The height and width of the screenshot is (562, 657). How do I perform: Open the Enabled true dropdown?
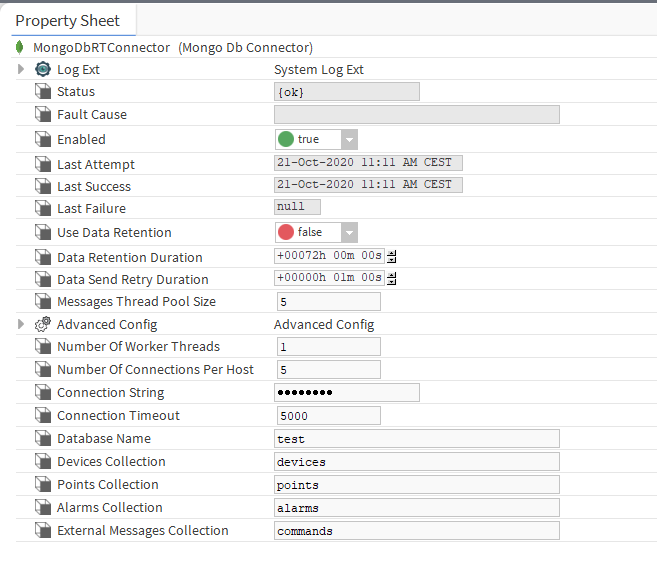coord(349,140)
